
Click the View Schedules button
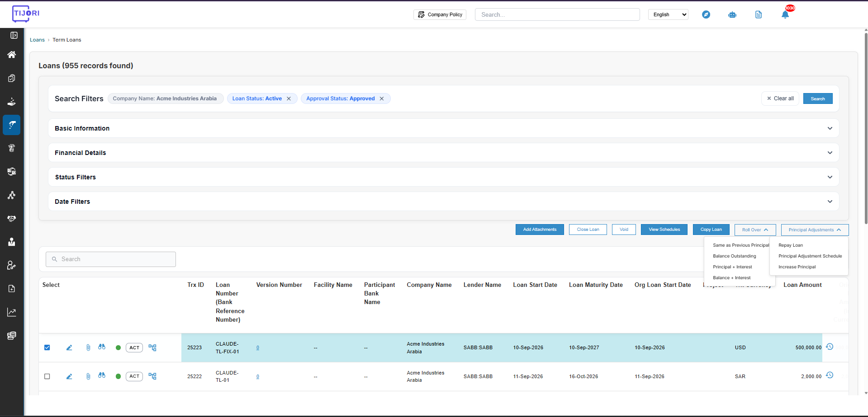[x=664, y=230]
